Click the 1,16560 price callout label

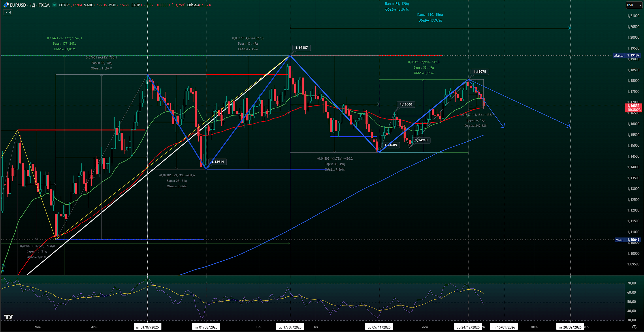coord(406,104)
